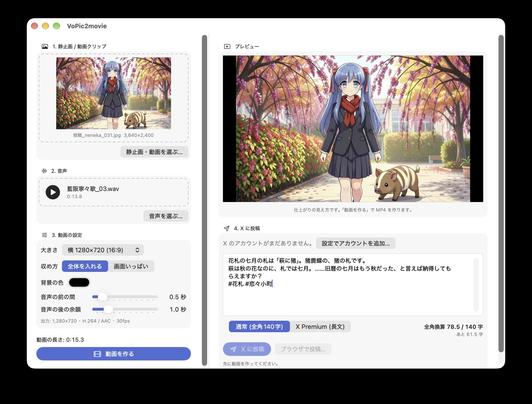Viewport: 532px width, 404px height.
Task: Switch to 通常 (全角140字) post length
Action: point(259,327)
